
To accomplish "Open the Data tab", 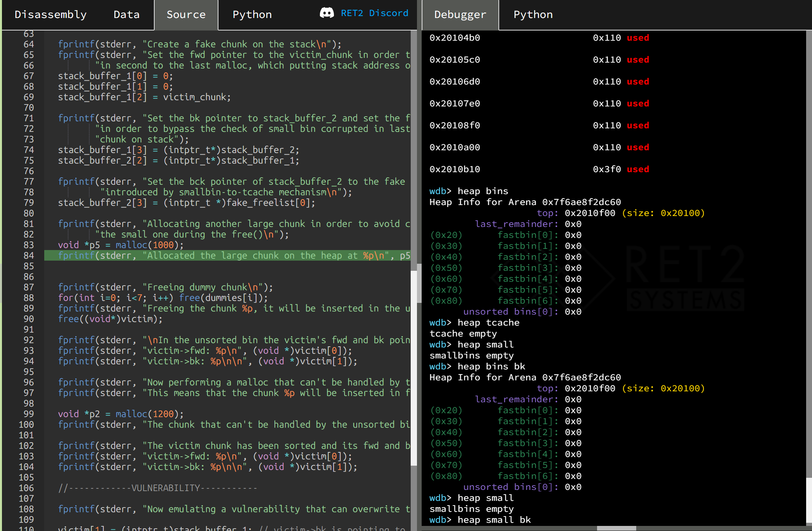I will click(x=126, y=14).
